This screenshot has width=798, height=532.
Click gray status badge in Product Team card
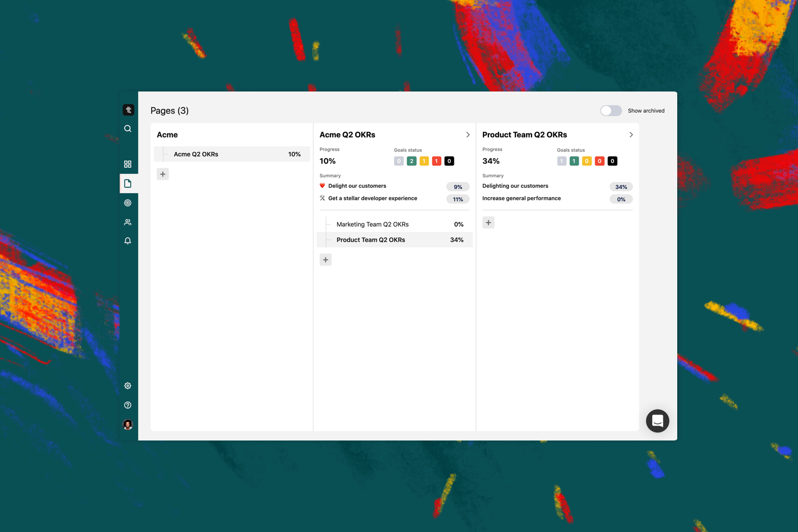562,161
